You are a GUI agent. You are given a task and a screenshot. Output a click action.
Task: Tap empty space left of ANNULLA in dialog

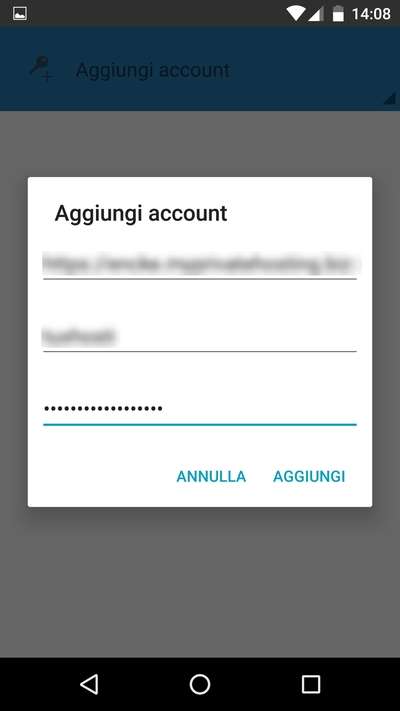102,476
